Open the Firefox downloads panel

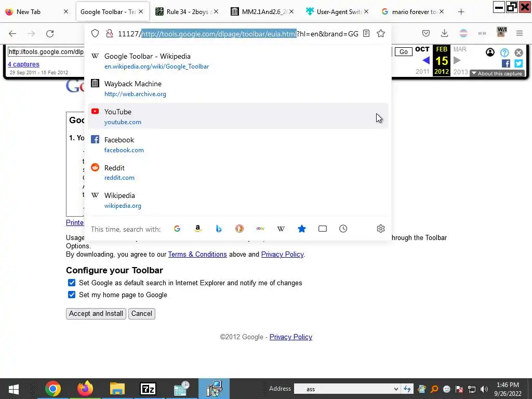(444, 33)
